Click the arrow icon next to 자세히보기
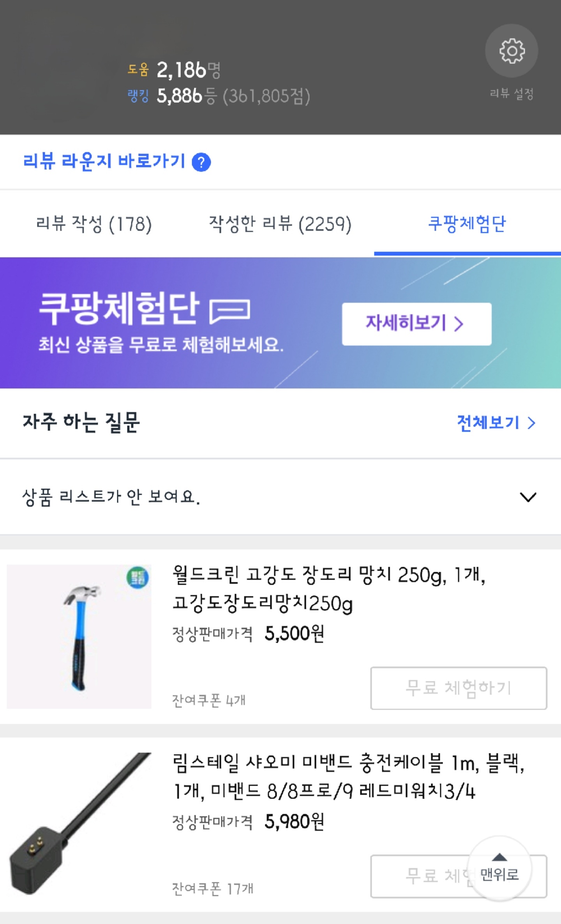Screen dimensions: 561x924 click(x=460, y=324)
